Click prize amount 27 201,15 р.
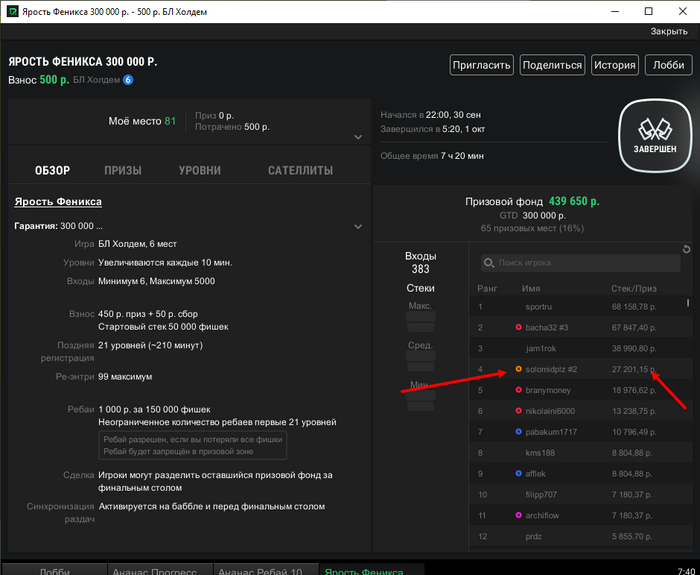This screenshot has height=575, width=700. point(634,369)
